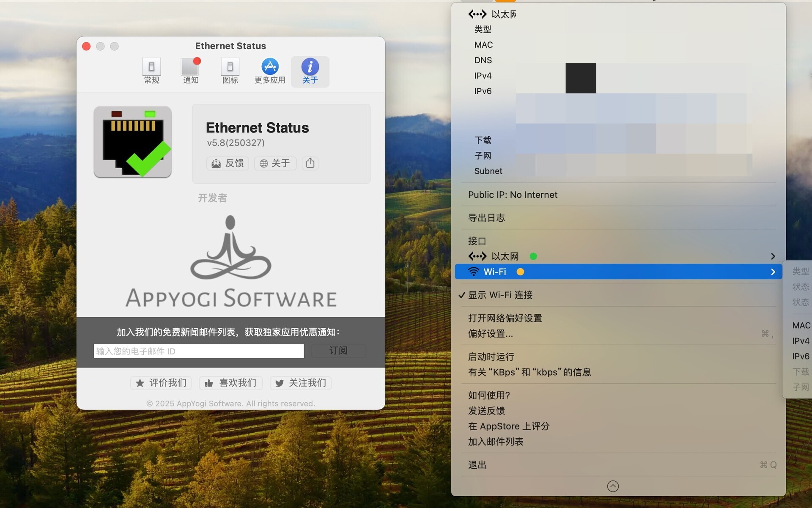Click the AppYogi Software yoga logo

[x=230, y=247]
